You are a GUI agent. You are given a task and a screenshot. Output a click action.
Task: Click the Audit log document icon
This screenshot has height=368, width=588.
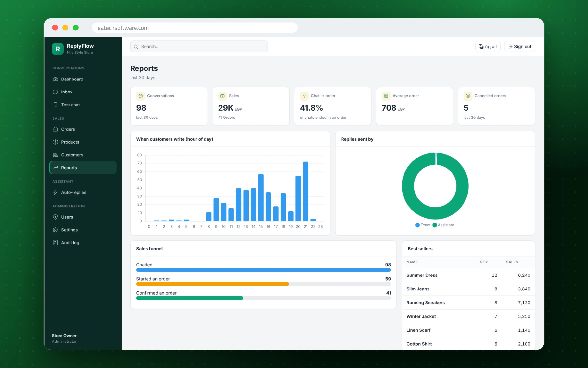(x=55, y=243)
